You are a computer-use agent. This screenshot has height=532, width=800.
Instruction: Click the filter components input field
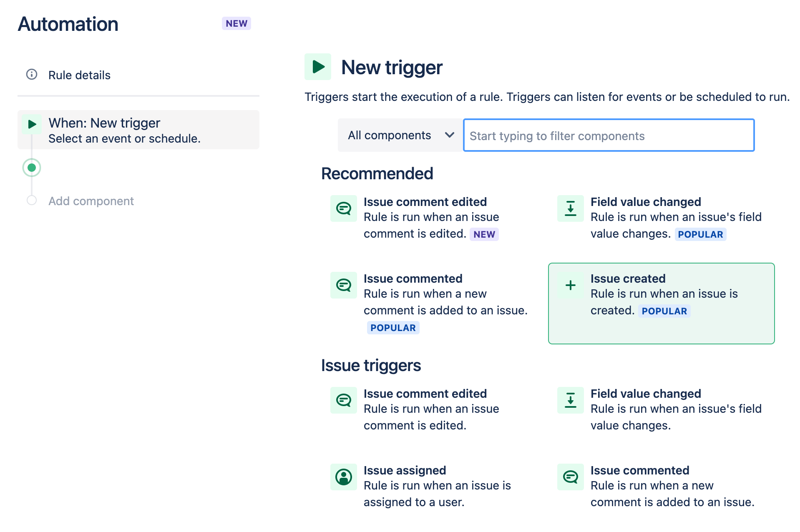pos(608,135)
